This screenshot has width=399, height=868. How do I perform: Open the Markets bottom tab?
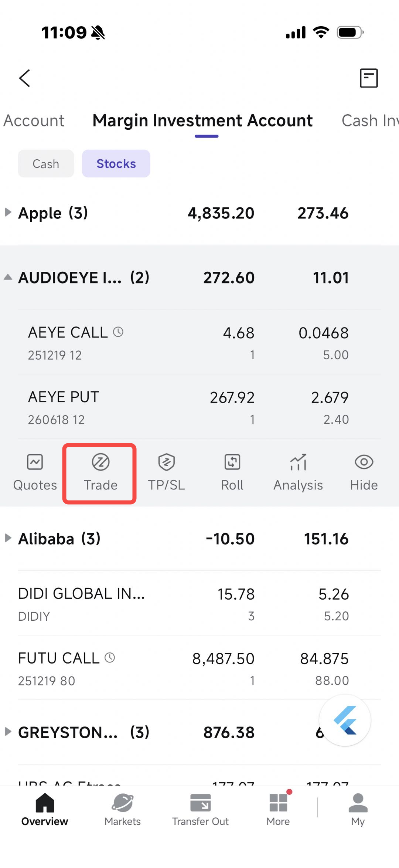coord(123,810)
